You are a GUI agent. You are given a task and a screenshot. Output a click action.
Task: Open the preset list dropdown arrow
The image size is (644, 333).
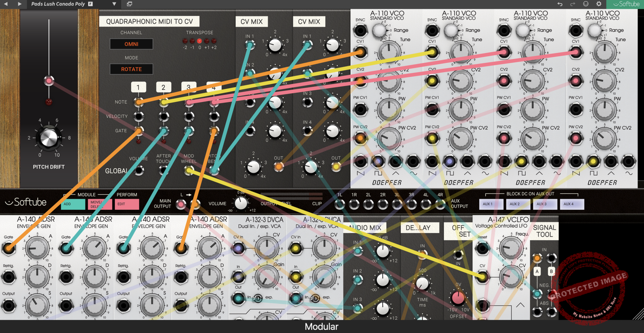tap(114, 4)
